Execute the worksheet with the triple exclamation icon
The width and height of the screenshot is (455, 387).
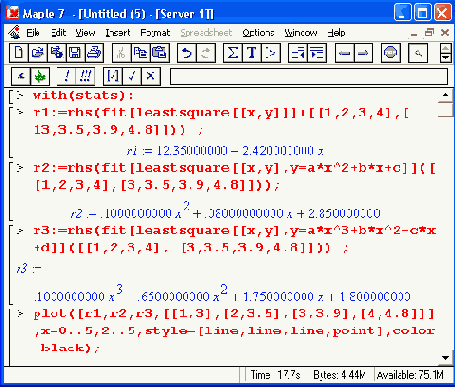pos(85,77)
